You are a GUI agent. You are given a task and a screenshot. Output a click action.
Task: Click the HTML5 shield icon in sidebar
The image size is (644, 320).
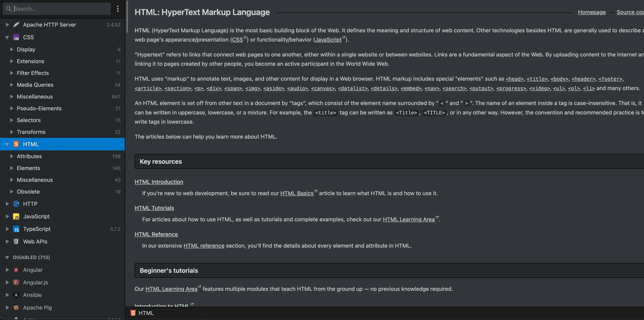[x=17, y=144]
